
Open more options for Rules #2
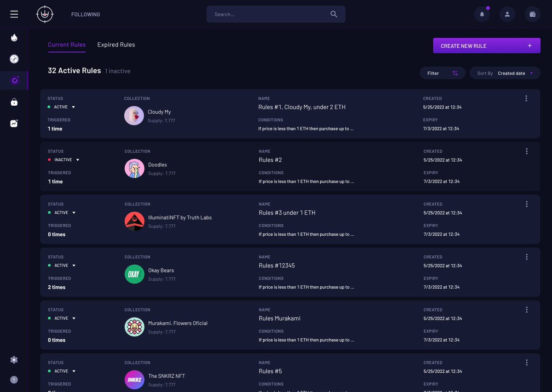pyautogui.click(x=527, y=151)
